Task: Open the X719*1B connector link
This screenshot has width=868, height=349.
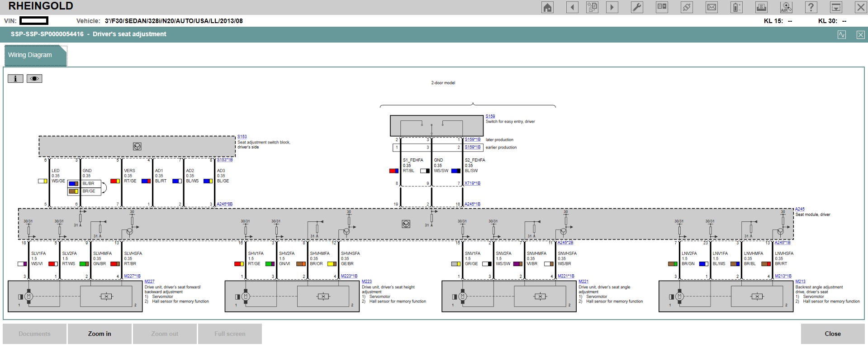Action: (x=473, y=183)
